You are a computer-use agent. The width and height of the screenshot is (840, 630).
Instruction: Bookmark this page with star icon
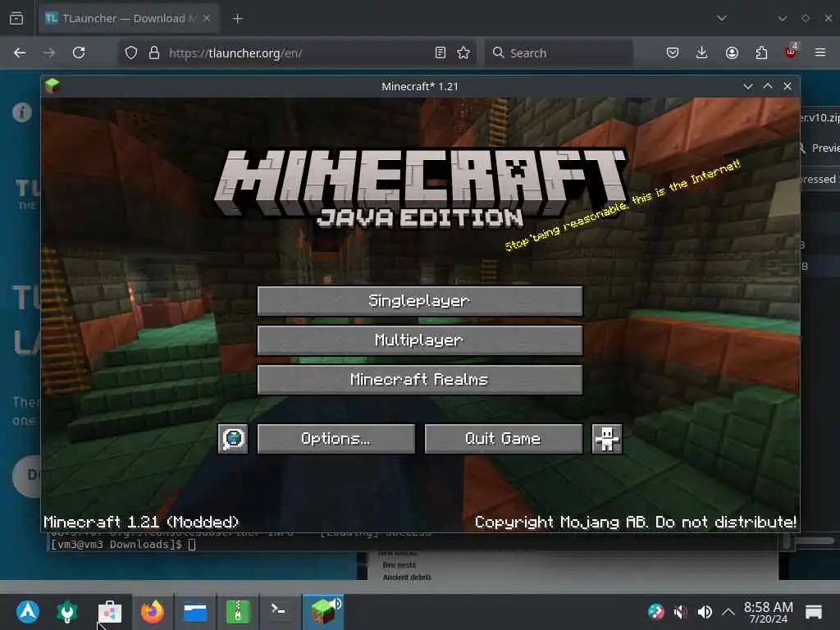coord(463,52)
